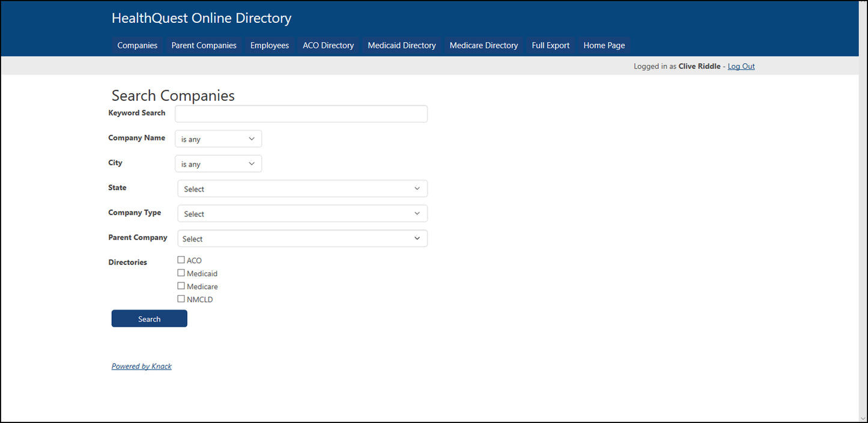Open the Employees tab
Screen dimensions: 868x423
(x=269, y=46)
